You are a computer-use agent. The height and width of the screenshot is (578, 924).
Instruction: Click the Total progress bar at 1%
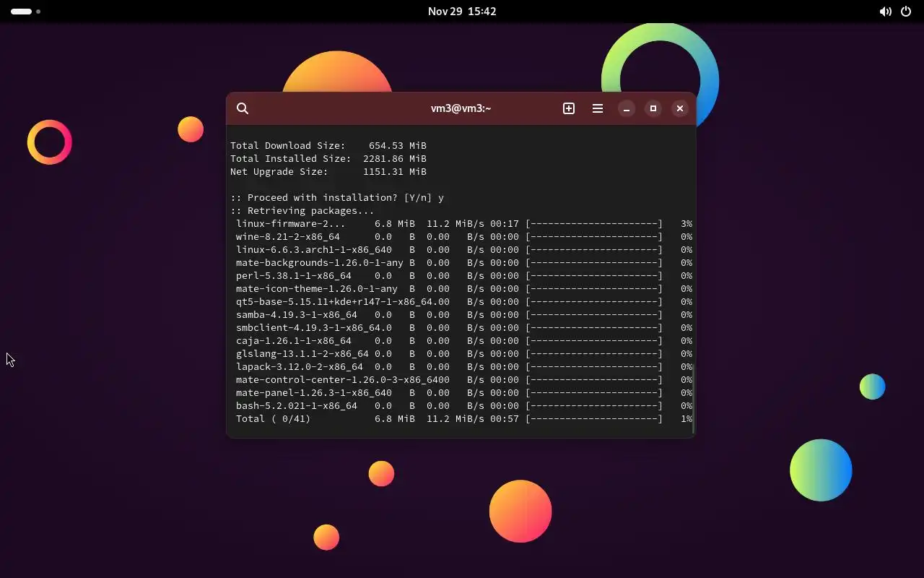[594, 419]
